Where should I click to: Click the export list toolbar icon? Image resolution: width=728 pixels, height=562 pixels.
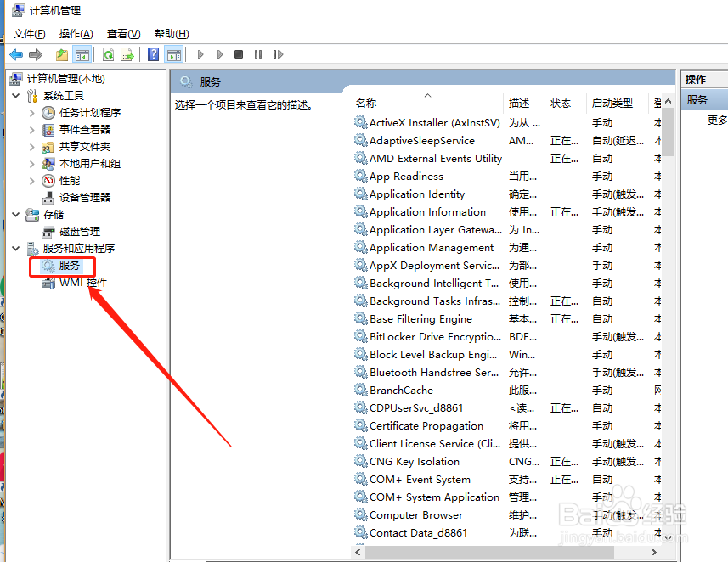click(x=126, y=54)
